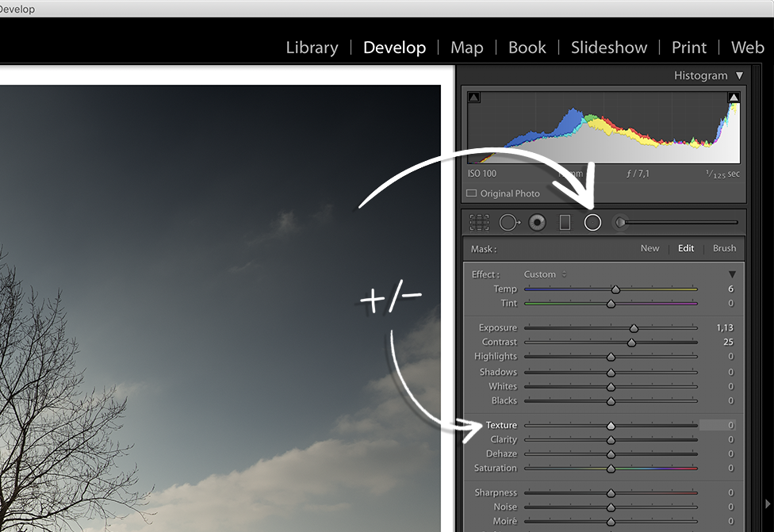The width and height of the screenshot is (774, 532).
Task: Choose Edit mask mode
Action: coord(686,248)
